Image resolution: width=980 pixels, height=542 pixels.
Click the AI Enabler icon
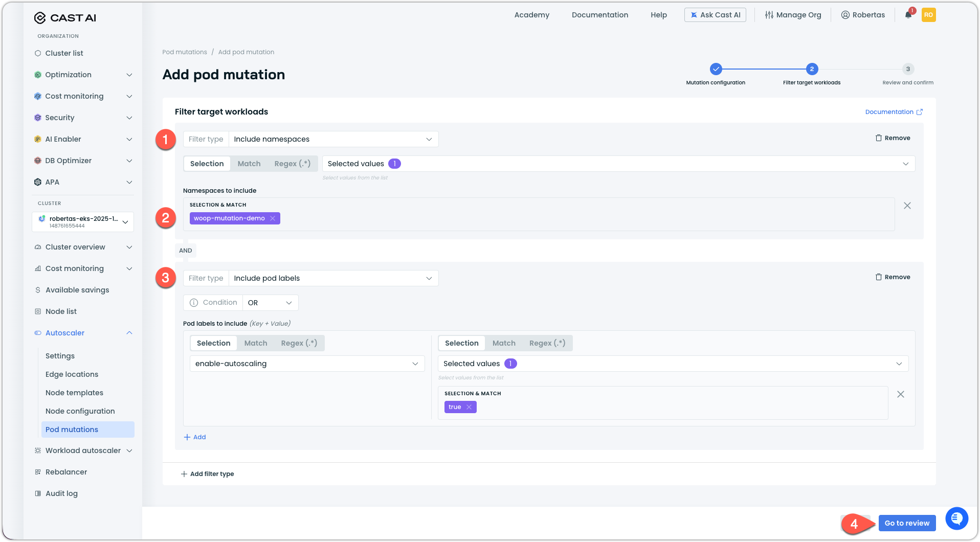(x=38, y=139)
